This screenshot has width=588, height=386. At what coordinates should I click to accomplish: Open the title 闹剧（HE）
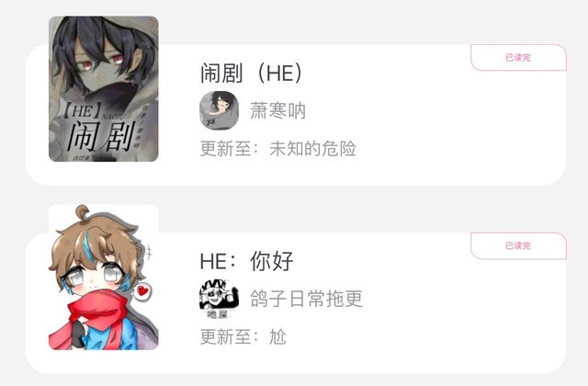(252, 73)
